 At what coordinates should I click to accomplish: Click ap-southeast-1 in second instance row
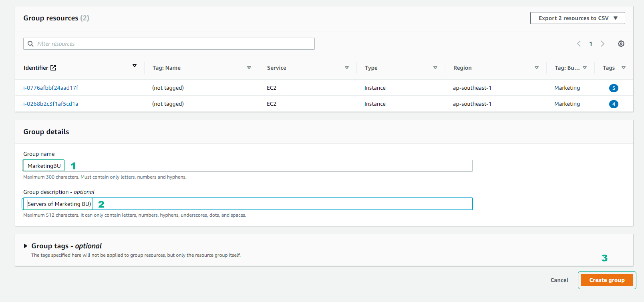click(472, 104)
